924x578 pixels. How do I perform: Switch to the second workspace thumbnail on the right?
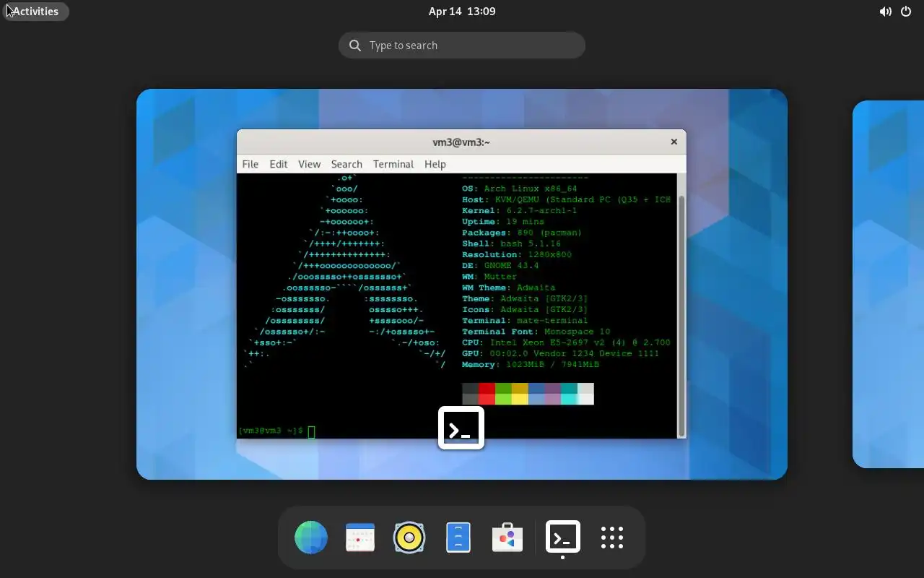tap(888, 284)
